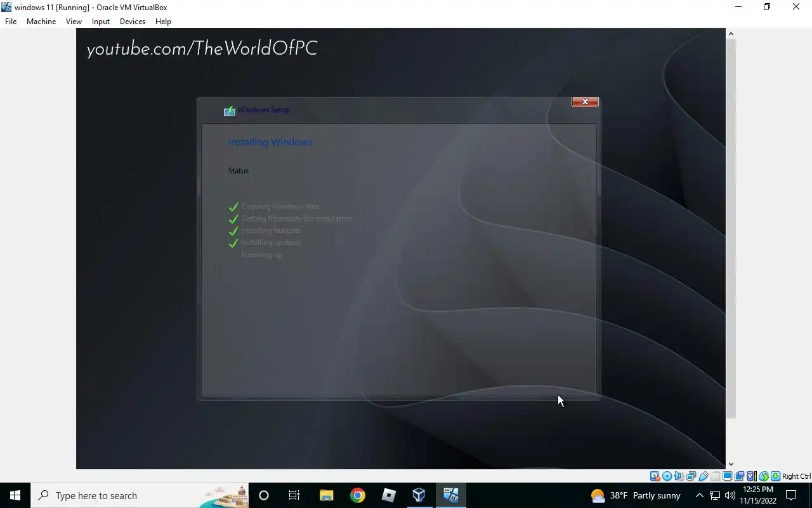Minimize the VirtualBox window
812x508 pixels.
coord(738,7)
